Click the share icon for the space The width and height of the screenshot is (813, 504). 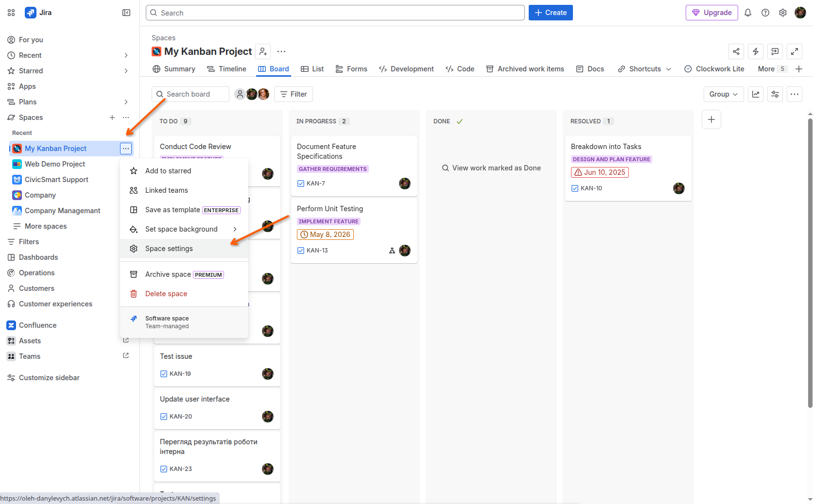736,51
